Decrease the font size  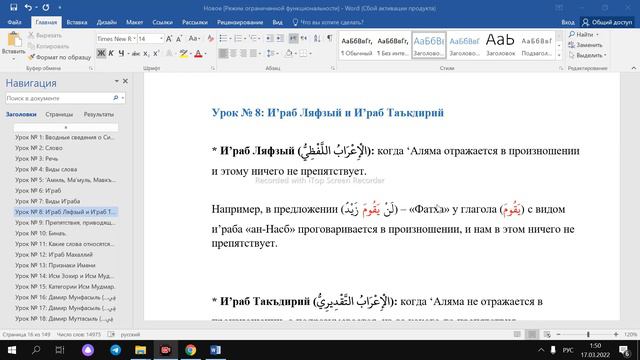[x=179, y=39]
